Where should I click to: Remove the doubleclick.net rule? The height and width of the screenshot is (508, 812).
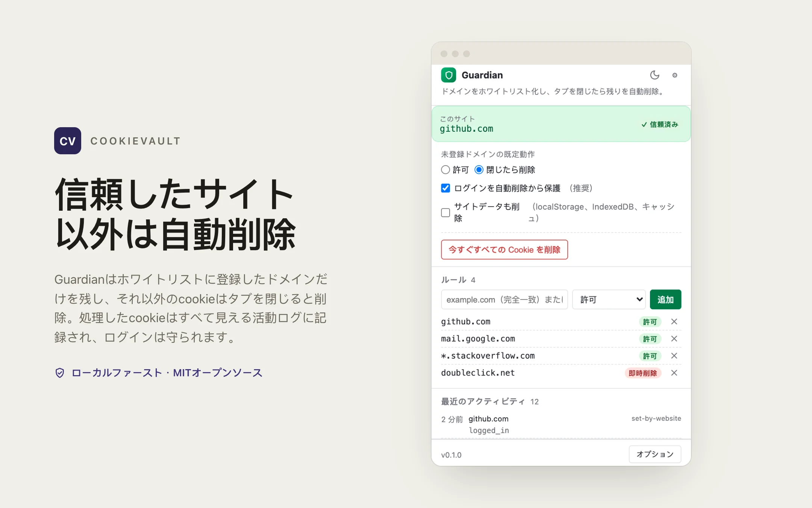click(674, 373)
